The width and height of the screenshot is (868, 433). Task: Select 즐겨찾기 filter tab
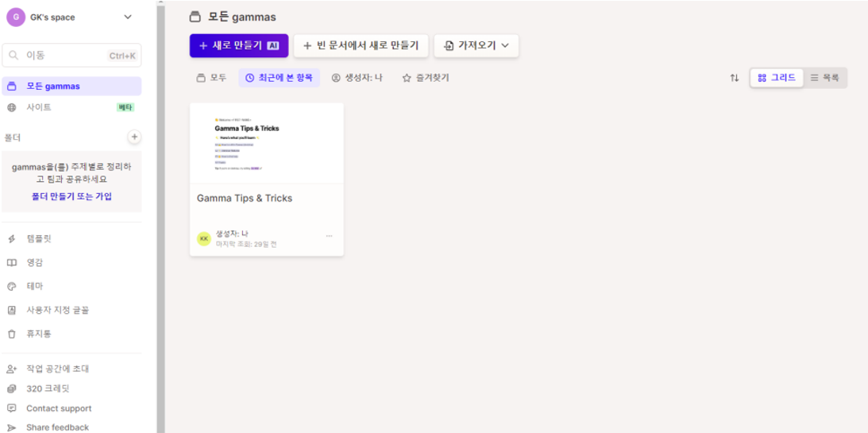[x=425, y=78]
